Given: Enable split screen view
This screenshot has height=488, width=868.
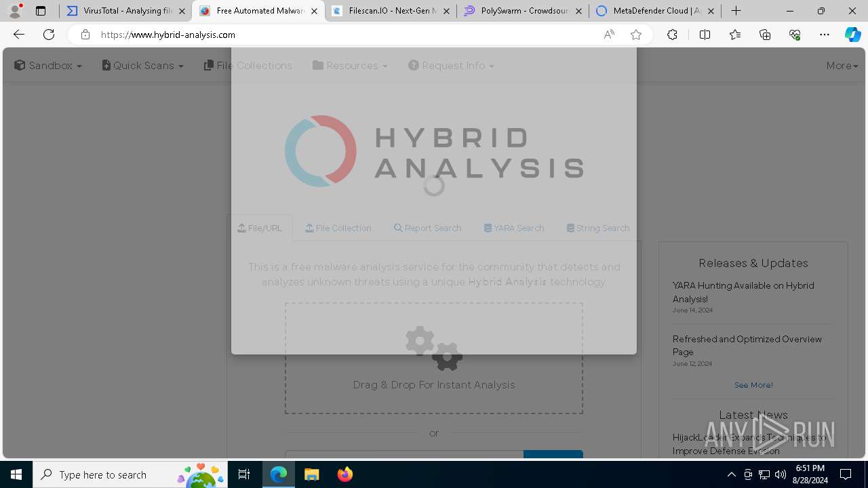Looking at the screenshot, I should point(705,35).
